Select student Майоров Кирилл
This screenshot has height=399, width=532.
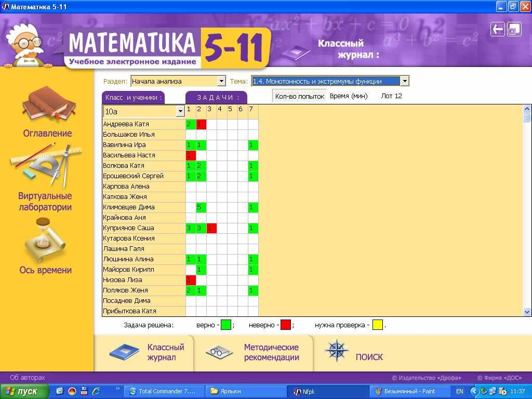tap(144, 270)
